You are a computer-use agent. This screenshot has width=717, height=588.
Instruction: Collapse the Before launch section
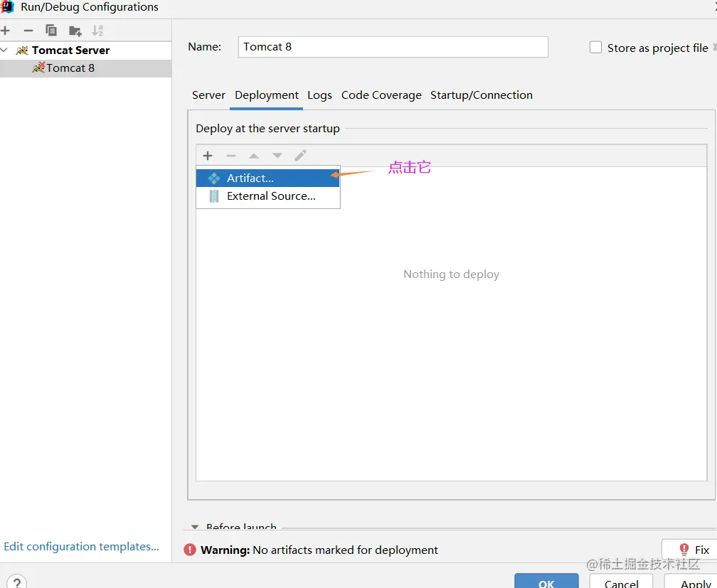[x=195, y=527]
